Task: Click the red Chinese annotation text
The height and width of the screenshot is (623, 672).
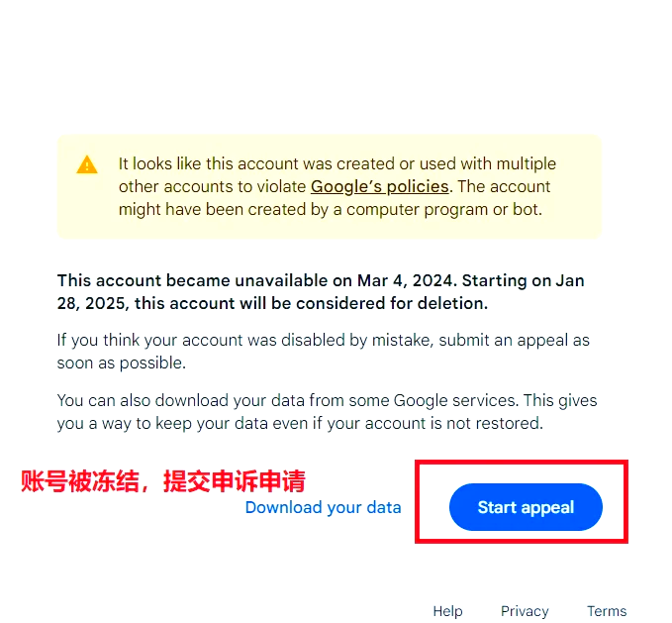Action: tap(163, 481)
